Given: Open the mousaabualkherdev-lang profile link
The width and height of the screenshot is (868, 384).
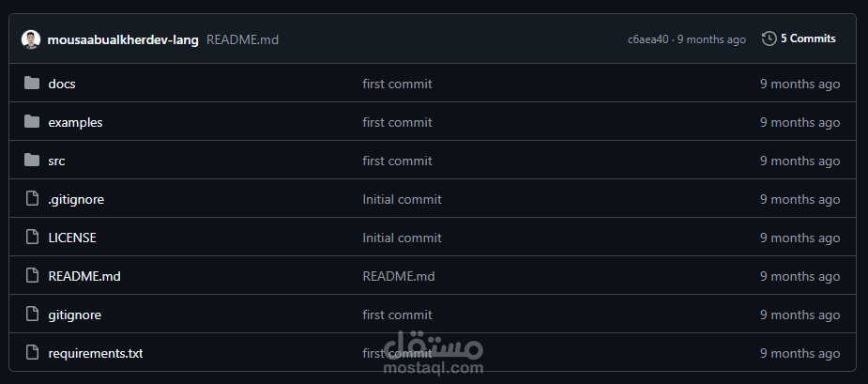Looking at the screenshot, I should (x=123, y=39).
